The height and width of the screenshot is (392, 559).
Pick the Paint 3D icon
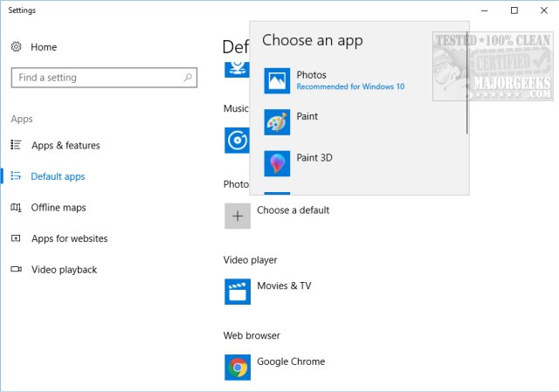click(277, 163)
